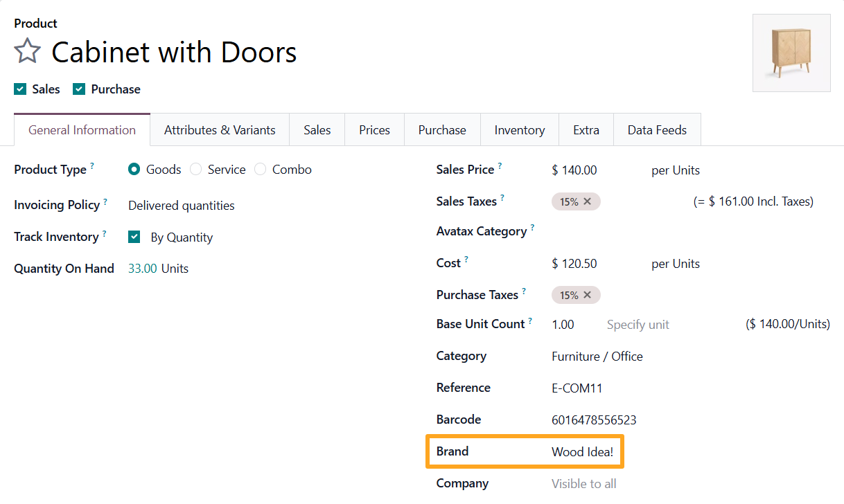Show help tooltip next to Cost
The width and height of the screenshot is (844, 504).
click(x=466, y=260)
